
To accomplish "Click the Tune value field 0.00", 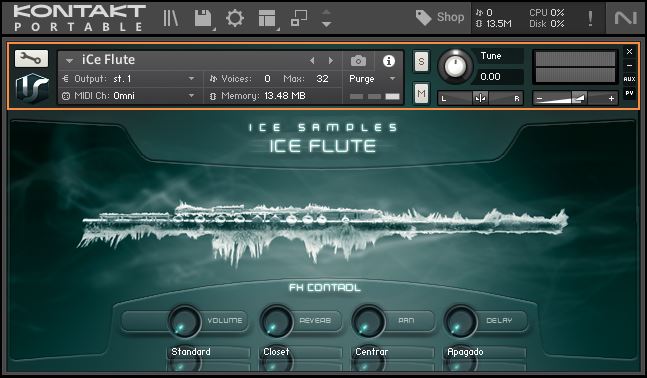I will [501, 77].
